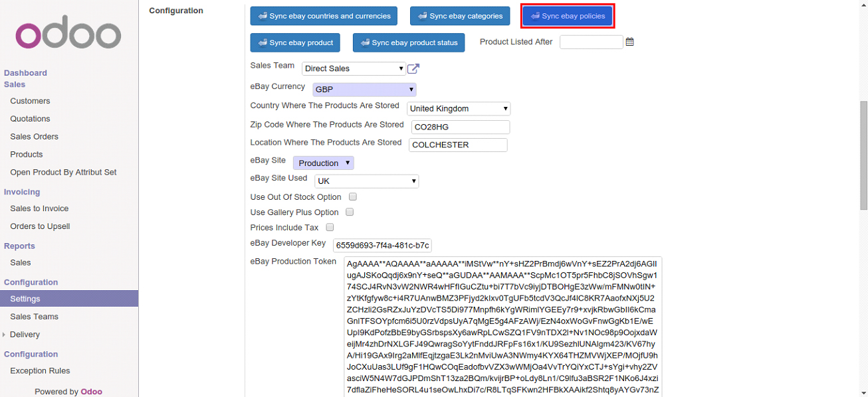Open Exception Rules menu item
The width and height of the screenshot is (868, 397).
pos(40,371)
